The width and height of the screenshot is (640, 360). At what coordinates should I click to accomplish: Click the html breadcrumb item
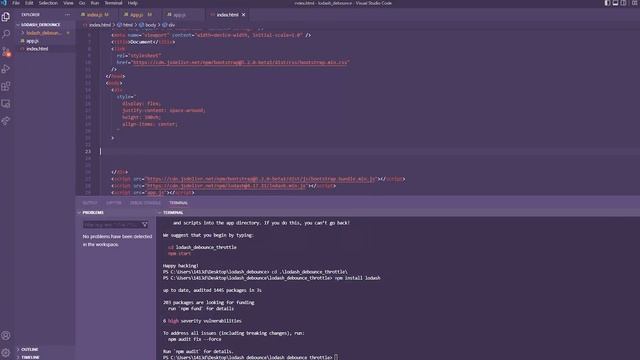[x=128, y=25]
